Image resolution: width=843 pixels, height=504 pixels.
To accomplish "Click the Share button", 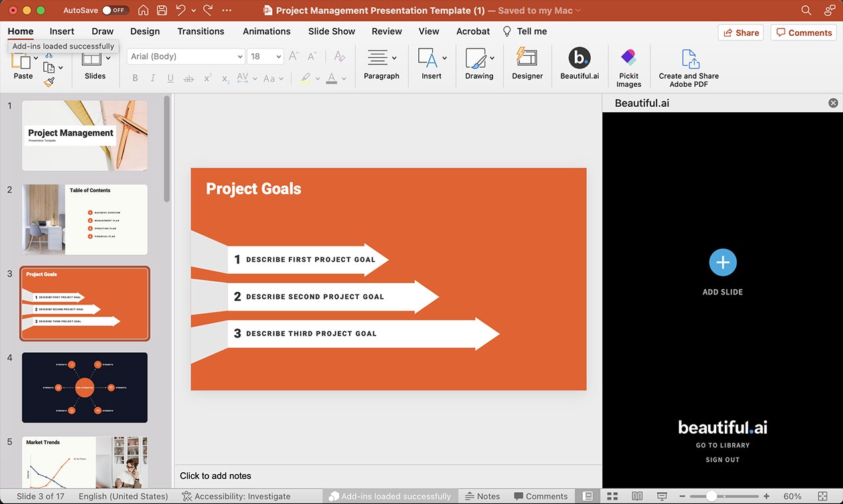I will [741, 32].
